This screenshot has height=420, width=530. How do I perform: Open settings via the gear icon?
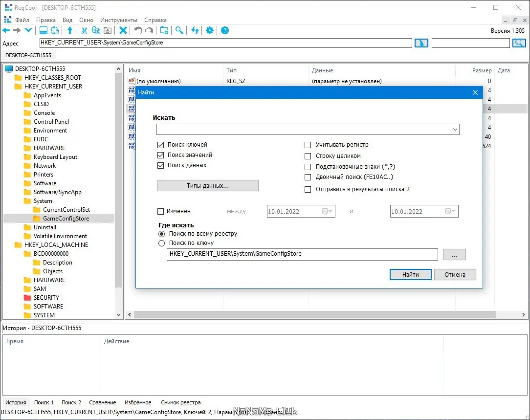(210, 30)
